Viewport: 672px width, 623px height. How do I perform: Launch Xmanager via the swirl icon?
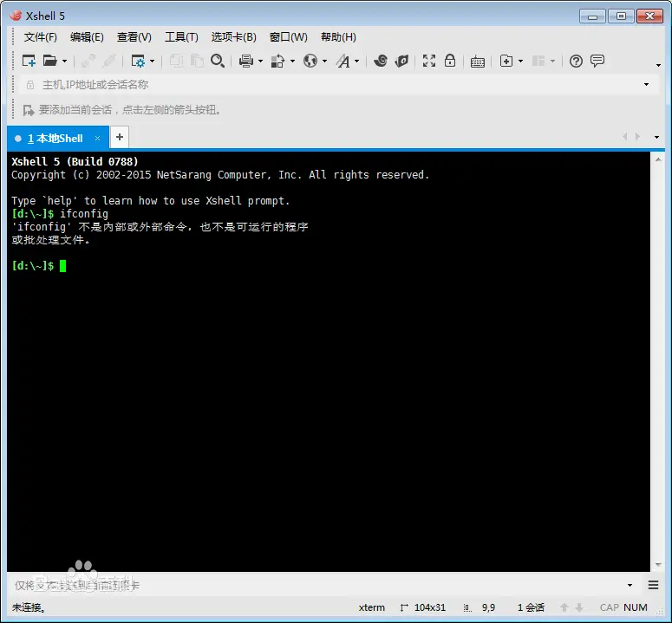pos(380,61)
